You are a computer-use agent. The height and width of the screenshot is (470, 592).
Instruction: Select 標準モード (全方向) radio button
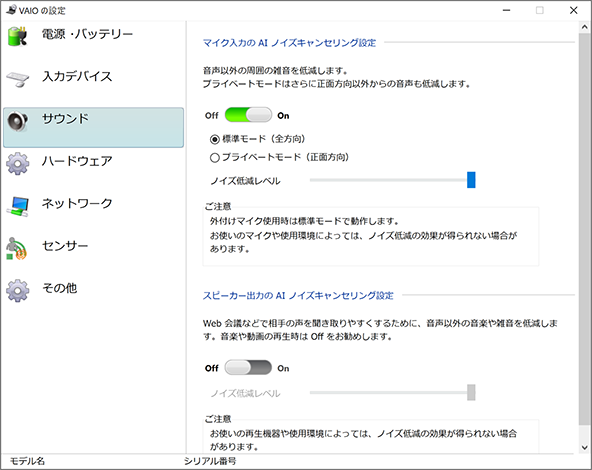point(214,140)
